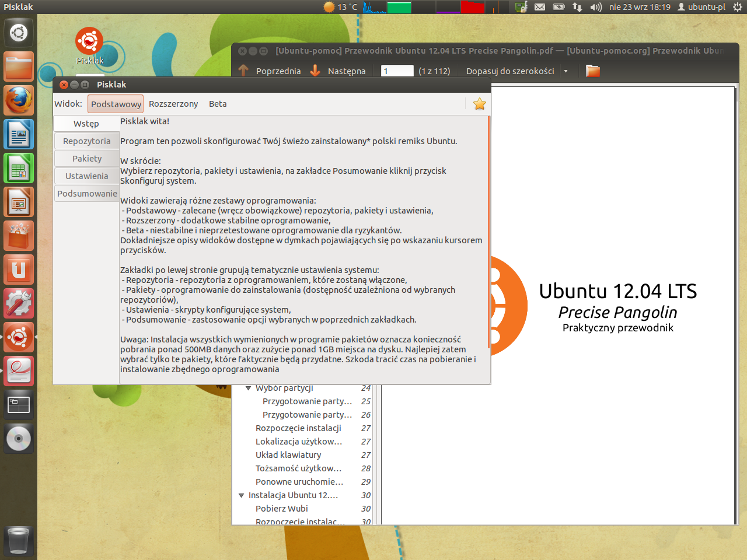This screenshot has height=560, width=747.
Task: Open the Pakiety tab
Action: (86, 159)
